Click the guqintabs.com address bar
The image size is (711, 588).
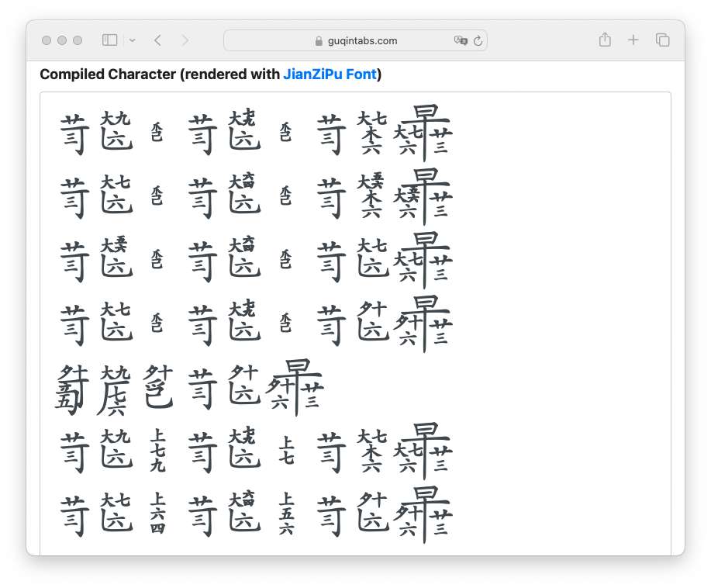coord(357,40)
